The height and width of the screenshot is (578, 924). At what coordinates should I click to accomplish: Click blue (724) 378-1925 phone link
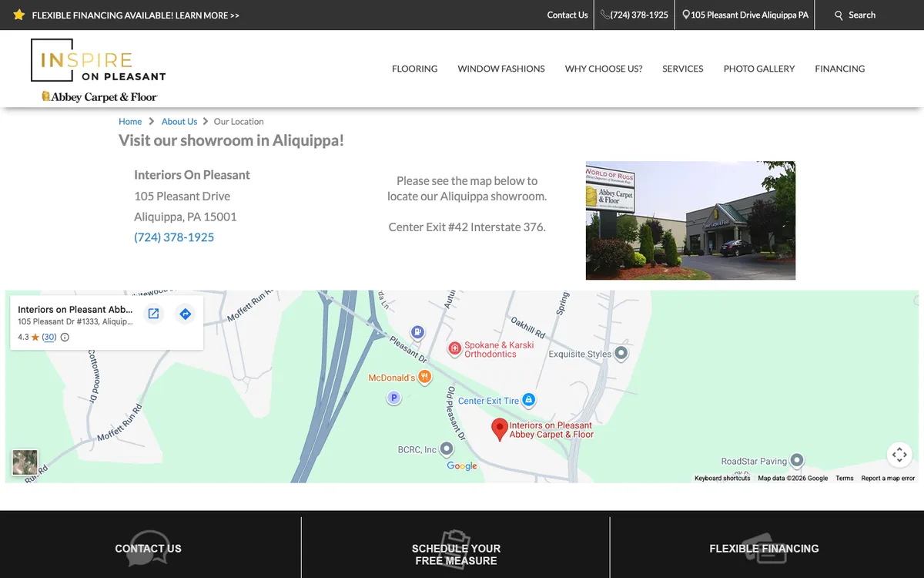(x=174, y=237)
